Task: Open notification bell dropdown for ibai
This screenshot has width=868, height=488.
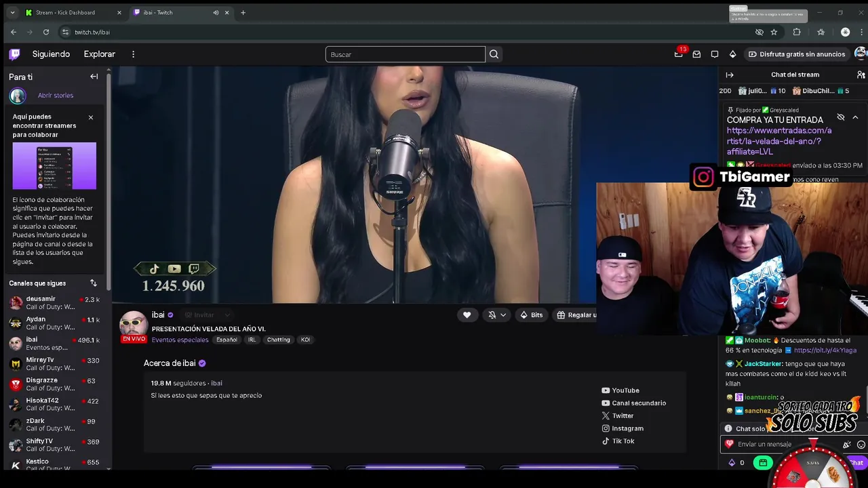Action: point(497,314)
